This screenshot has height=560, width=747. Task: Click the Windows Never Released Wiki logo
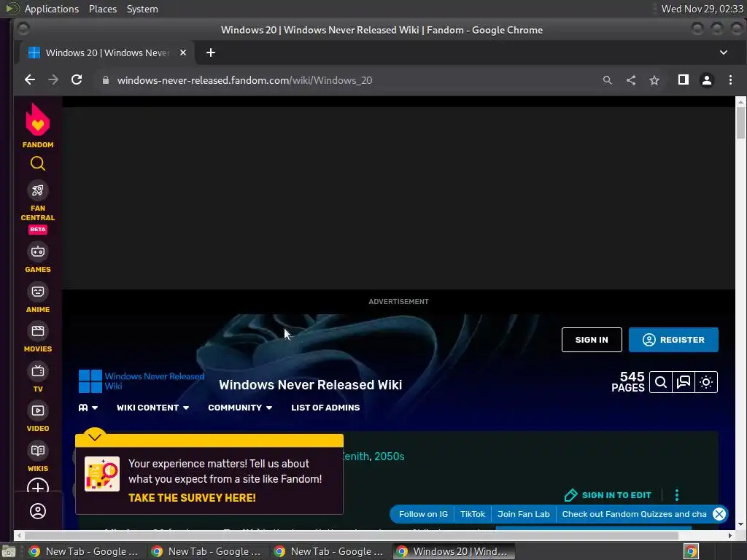point(142,381)
